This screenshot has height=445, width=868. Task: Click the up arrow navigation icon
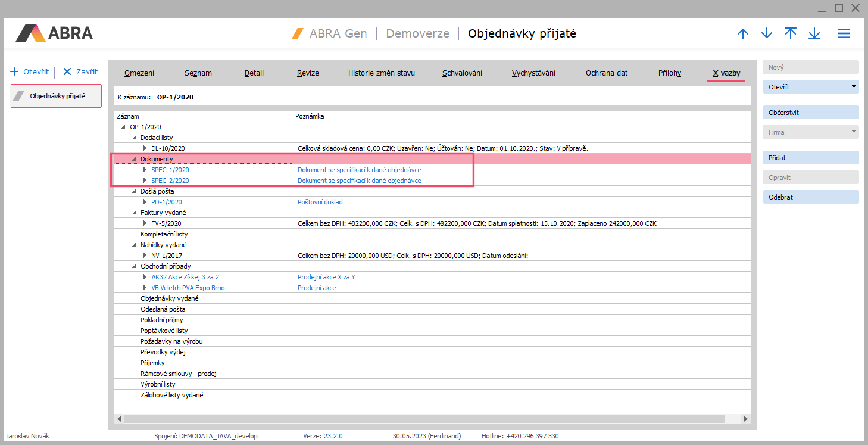tap(742, 34)
